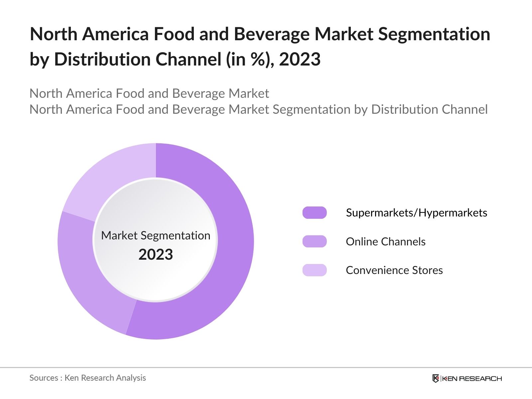Image resolution: width=532 pixels, height=399 pixels.
Task: Select the bold 2023 in the donut center
Action: [156, 255]
